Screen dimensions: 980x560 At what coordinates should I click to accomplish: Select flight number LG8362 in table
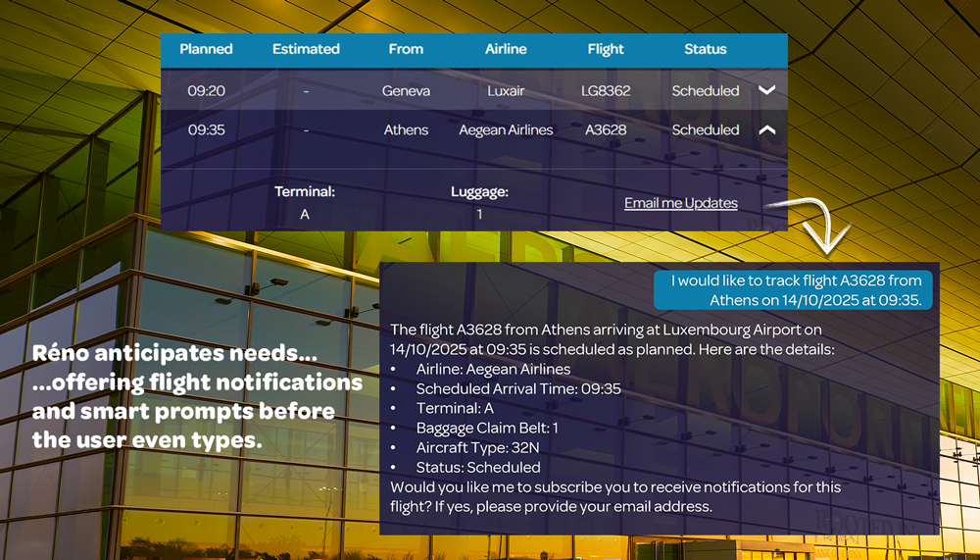coord(606,90)
